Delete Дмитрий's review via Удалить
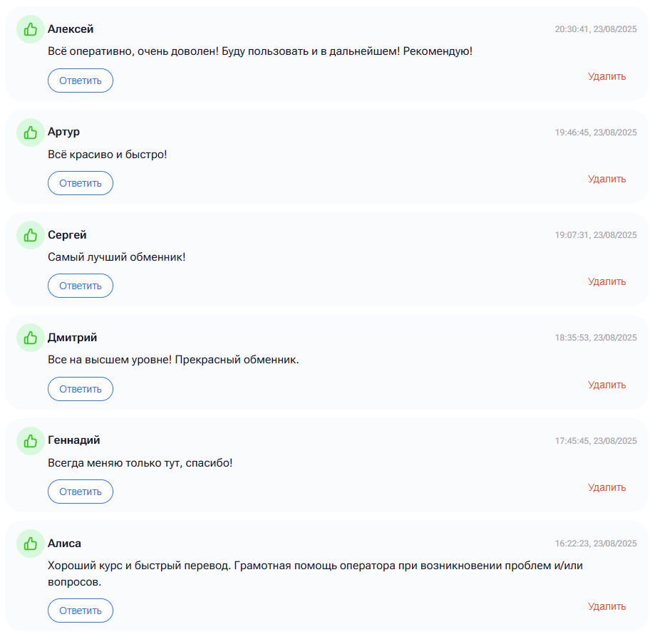Viewport: 672px width, 639px height. tap(607, 385)
